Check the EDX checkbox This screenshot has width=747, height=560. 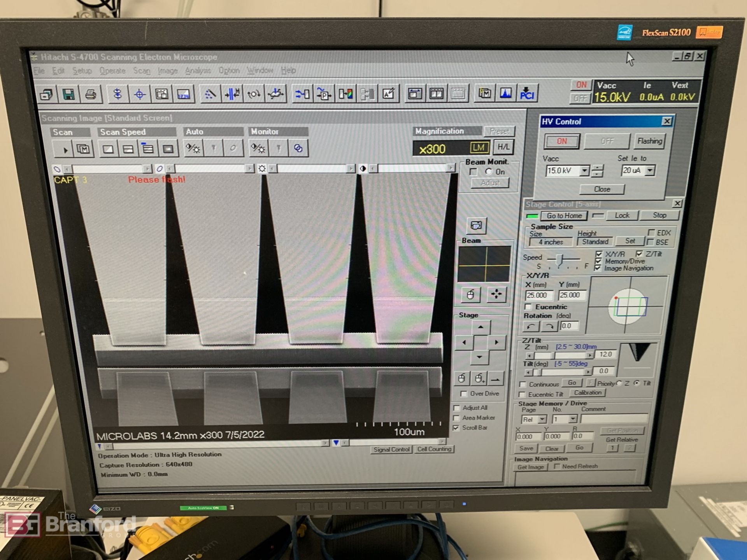[651, 233]
